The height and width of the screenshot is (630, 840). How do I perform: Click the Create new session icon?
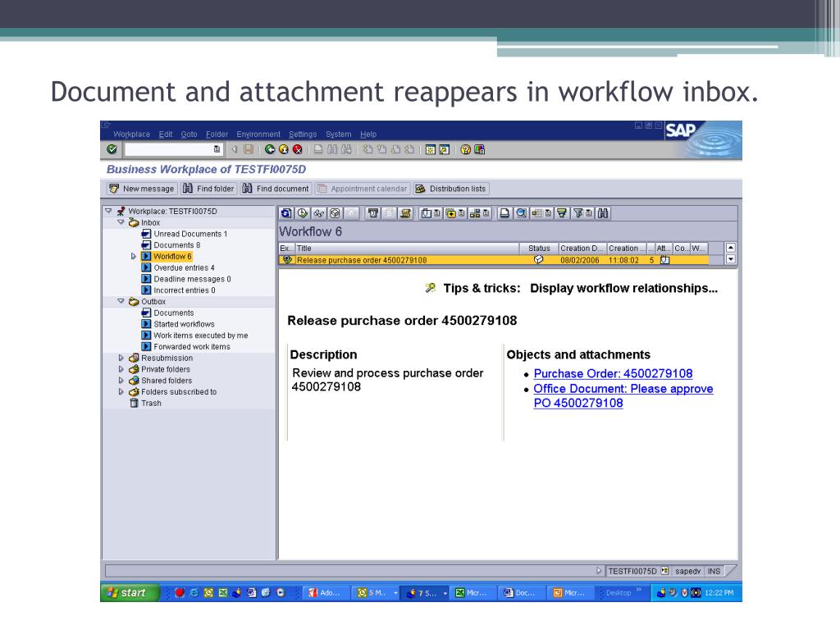430,149
